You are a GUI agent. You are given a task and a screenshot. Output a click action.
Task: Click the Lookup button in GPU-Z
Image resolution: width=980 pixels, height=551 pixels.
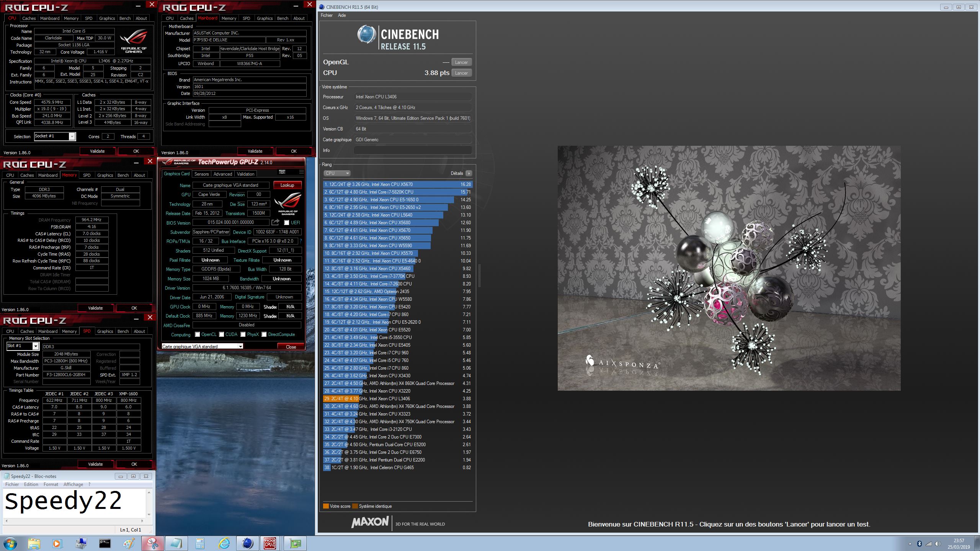pyautogui.click(x=287, y=185)
